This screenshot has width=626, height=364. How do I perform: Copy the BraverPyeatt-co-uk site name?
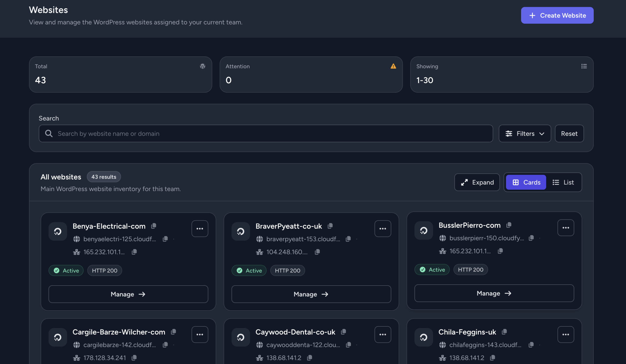tap(330, 226)
